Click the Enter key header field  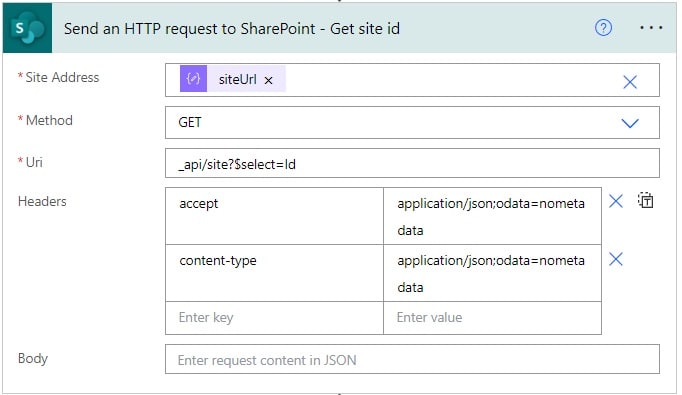[274, 318]
